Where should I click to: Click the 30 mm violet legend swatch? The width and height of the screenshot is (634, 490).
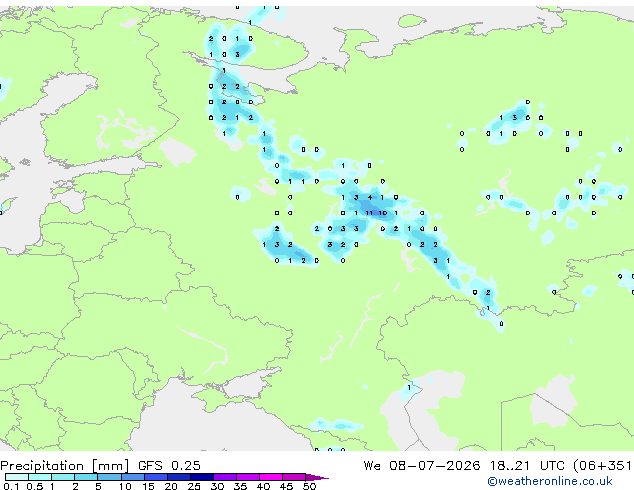225,477
